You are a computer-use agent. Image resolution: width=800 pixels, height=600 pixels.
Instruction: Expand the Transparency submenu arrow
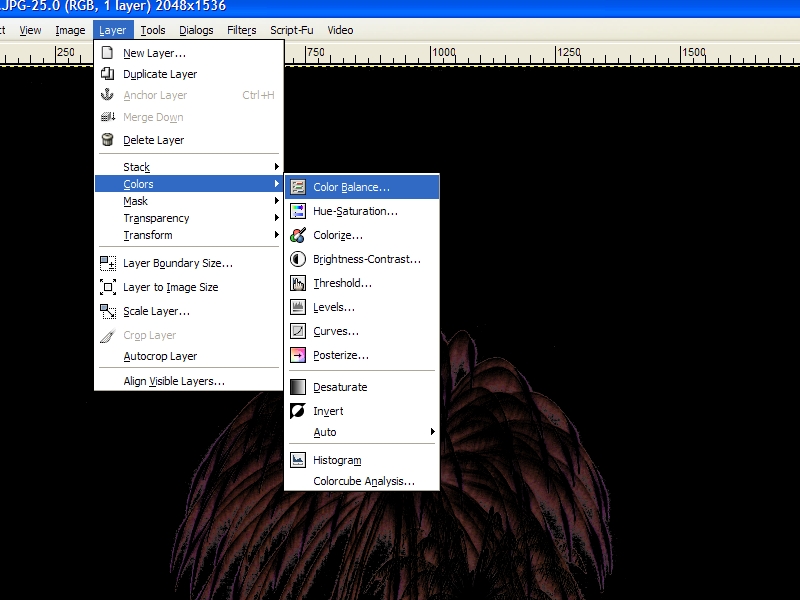(x=277, y=218)
